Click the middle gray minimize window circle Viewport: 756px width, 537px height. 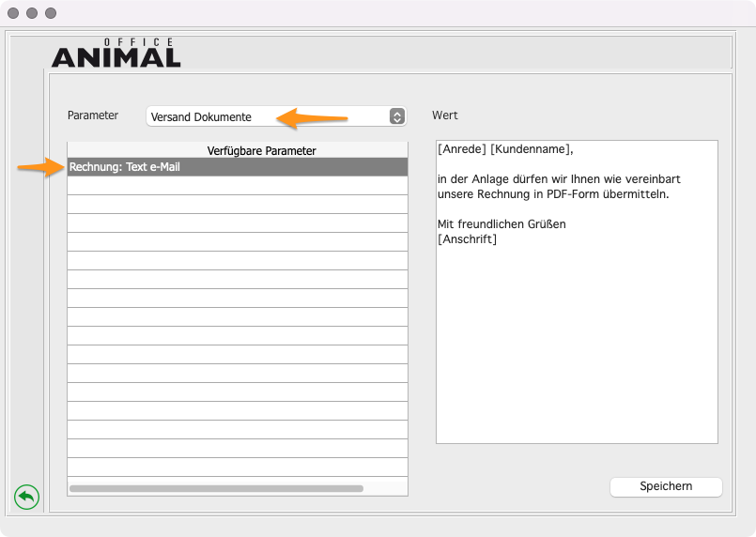32,13
